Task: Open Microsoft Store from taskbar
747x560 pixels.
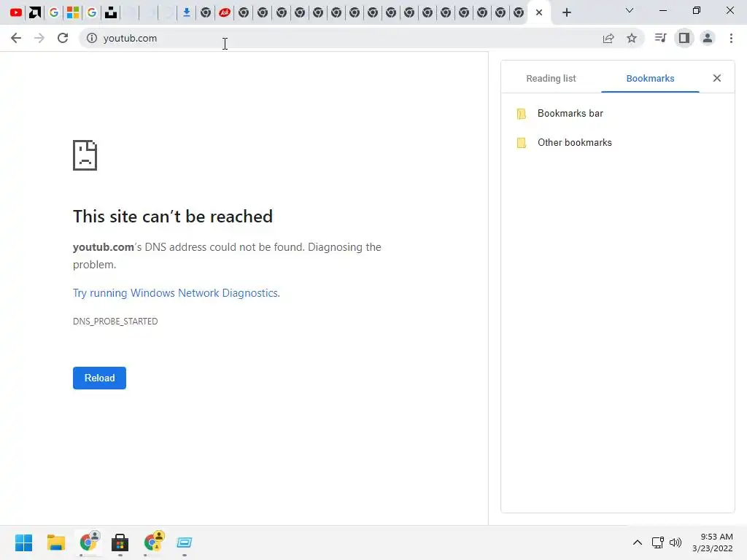Action: pyautogui.click(x=120, y=542)
